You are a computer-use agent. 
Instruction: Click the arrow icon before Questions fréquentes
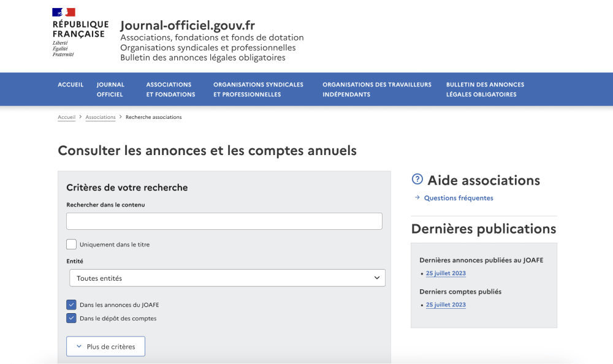(416, 197)
